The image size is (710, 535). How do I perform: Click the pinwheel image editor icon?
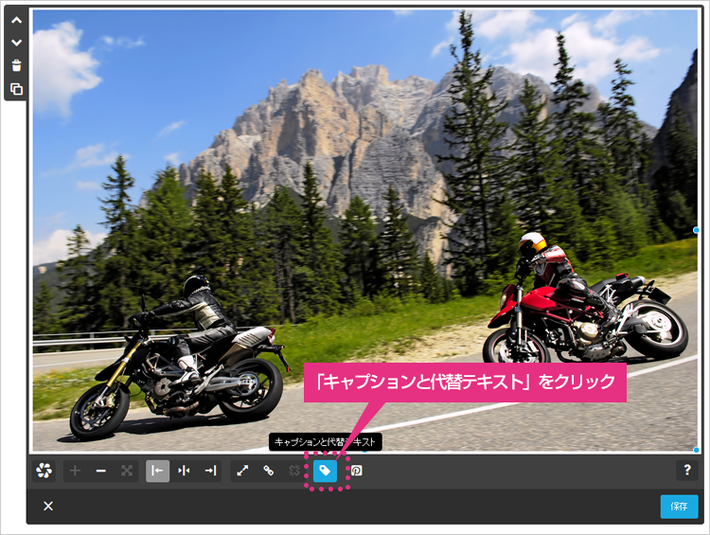pyautogui.click(x=44, y=471)
